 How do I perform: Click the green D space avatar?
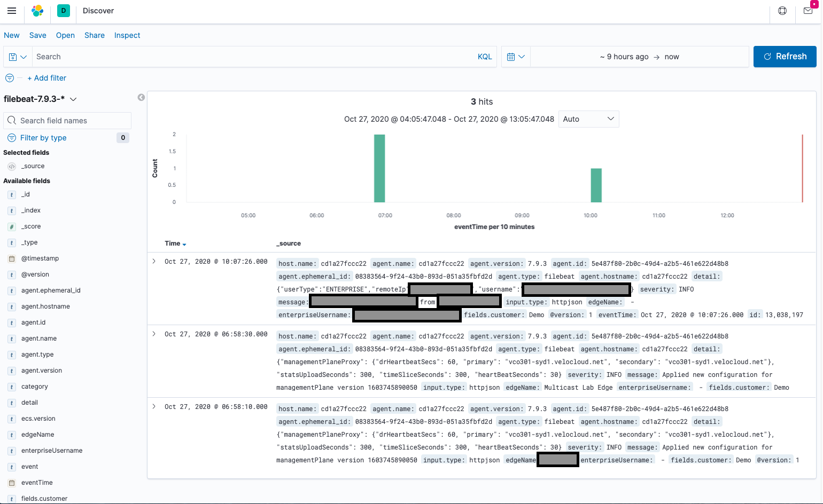[64, 11]
